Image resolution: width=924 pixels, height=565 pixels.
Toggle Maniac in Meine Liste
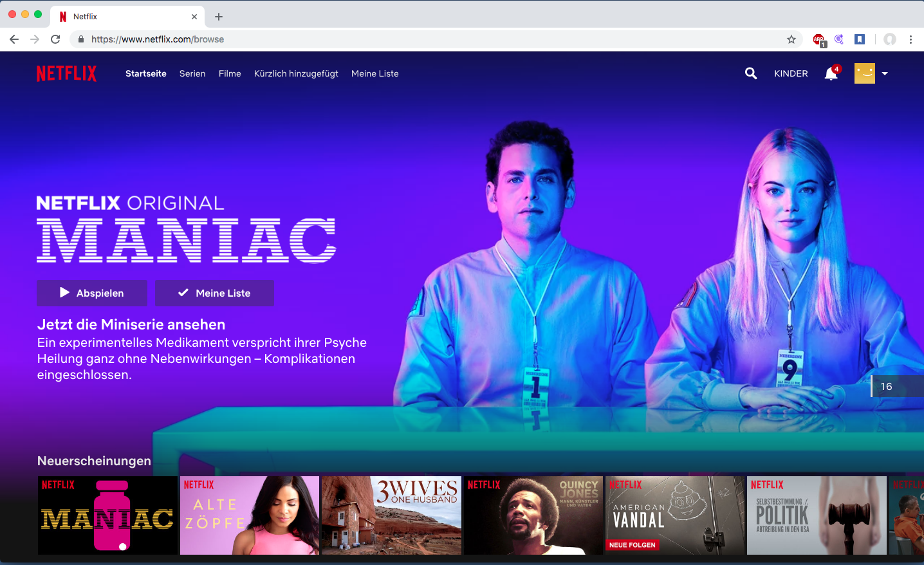tap(214, 293)
